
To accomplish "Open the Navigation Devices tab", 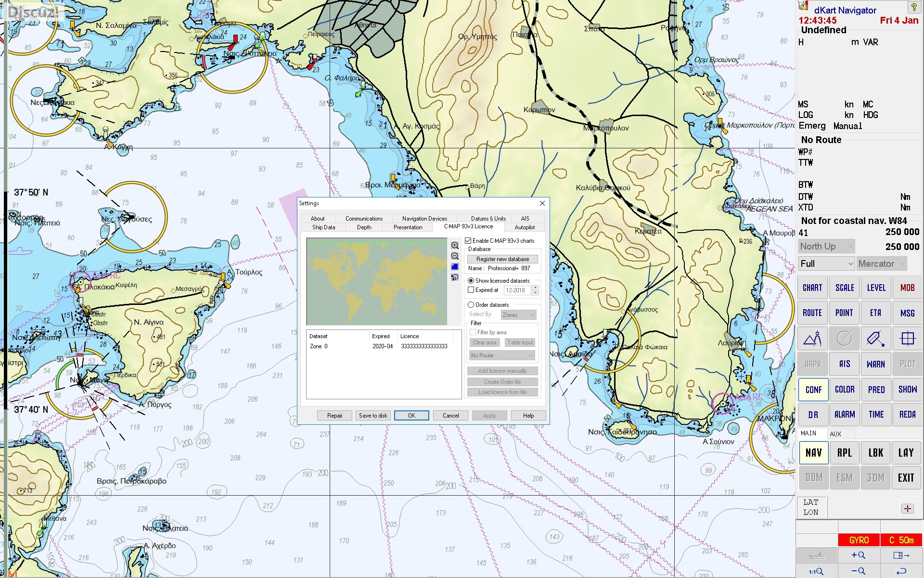I will point(424,219).
